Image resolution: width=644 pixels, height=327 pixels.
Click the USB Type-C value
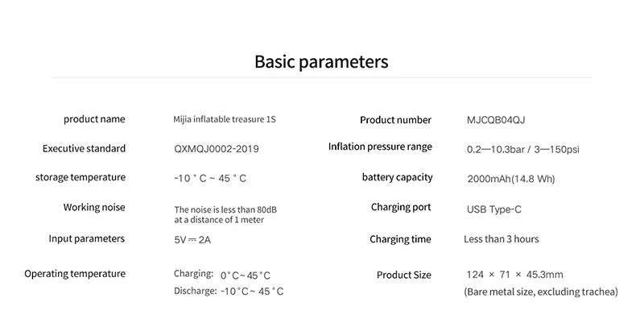[494, 209]
